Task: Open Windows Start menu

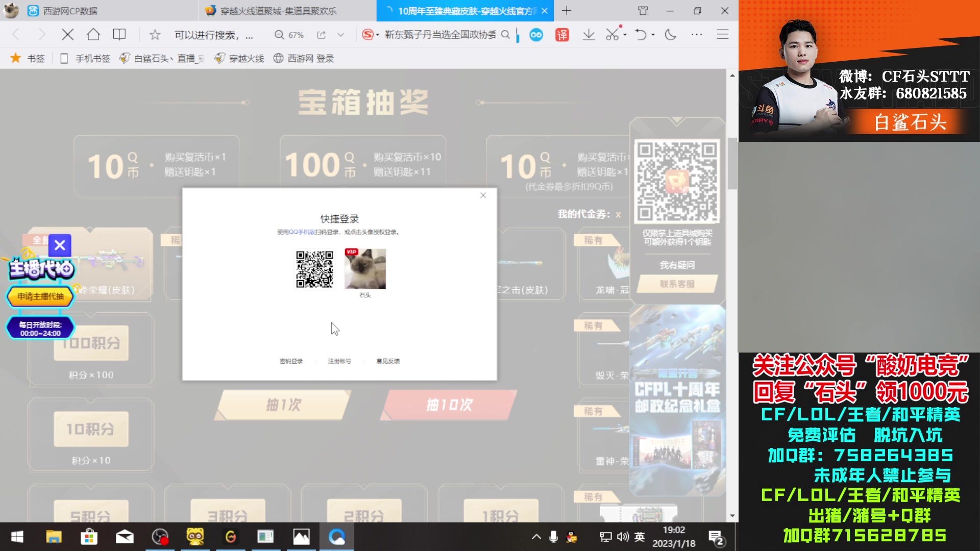Action: [x=17, y=537]
